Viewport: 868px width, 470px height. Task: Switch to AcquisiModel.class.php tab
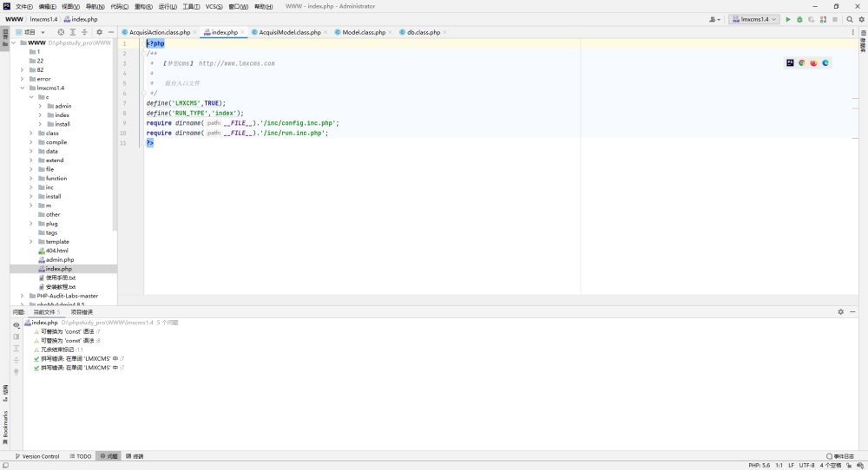click(x=289, y=32)
